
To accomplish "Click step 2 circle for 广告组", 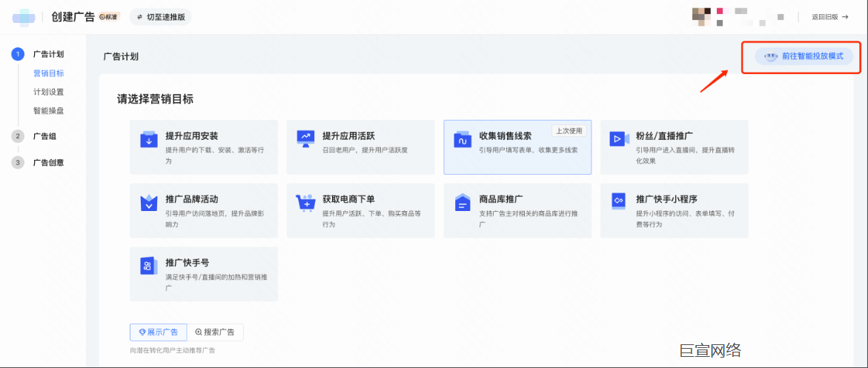I will click(18, 137).
